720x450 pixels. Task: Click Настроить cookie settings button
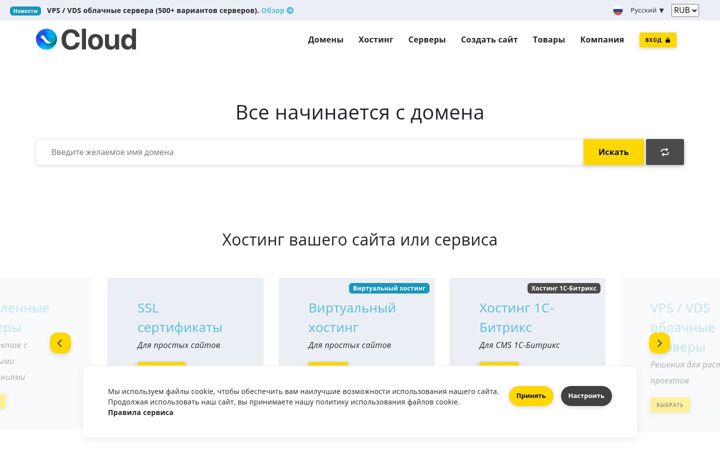586,396
